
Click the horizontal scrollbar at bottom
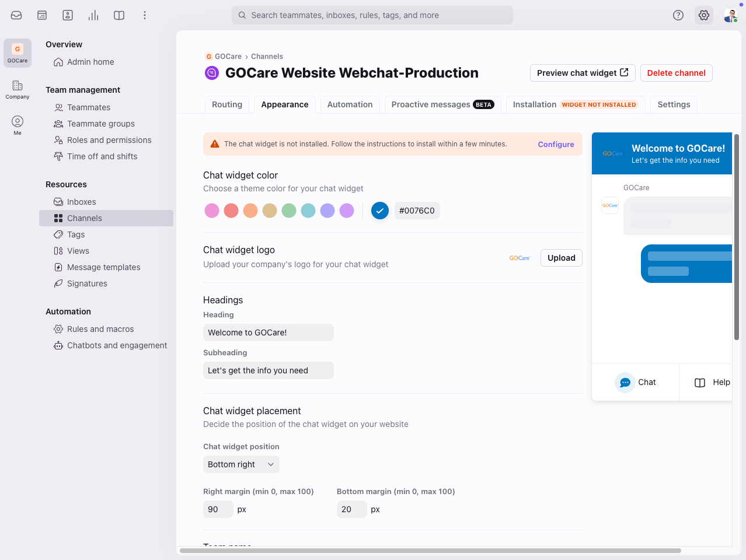[x=430, y=551]
